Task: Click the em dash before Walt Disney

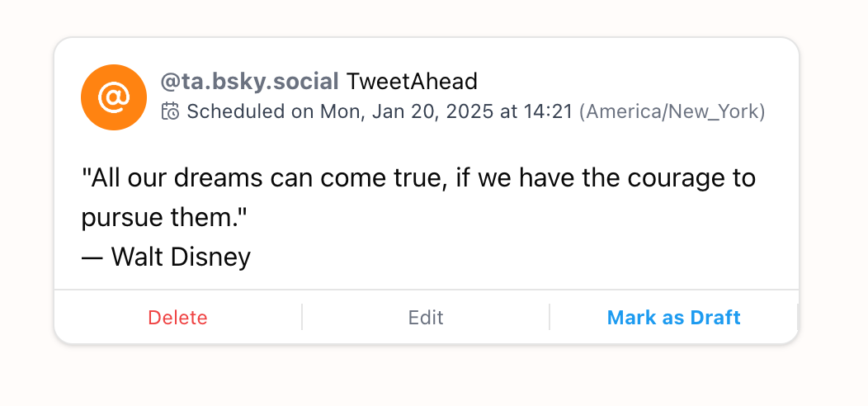Action: (x=92, y=257)
